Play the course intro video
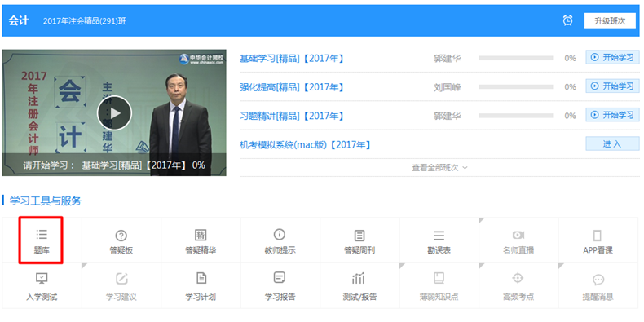Screen dimensions: 644x322 tap(115, 113)
